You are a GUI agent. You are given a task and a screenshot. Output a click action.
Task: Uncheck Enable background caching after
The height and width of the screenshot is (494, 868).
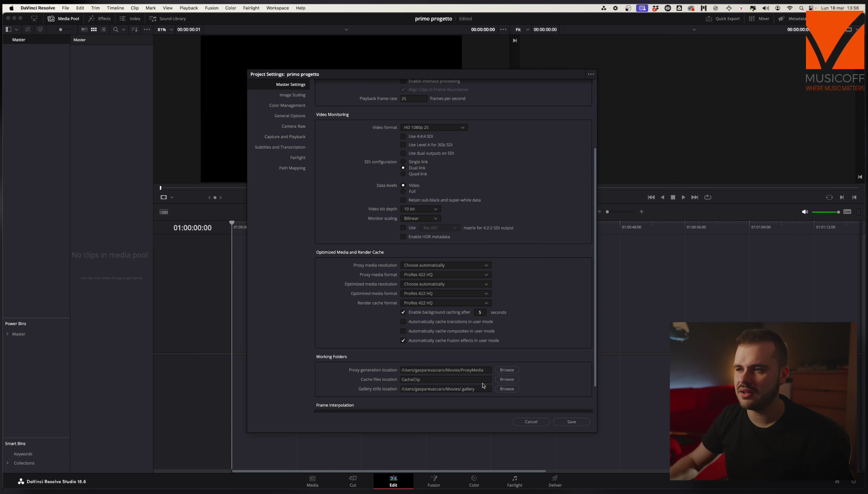(403, 312)
